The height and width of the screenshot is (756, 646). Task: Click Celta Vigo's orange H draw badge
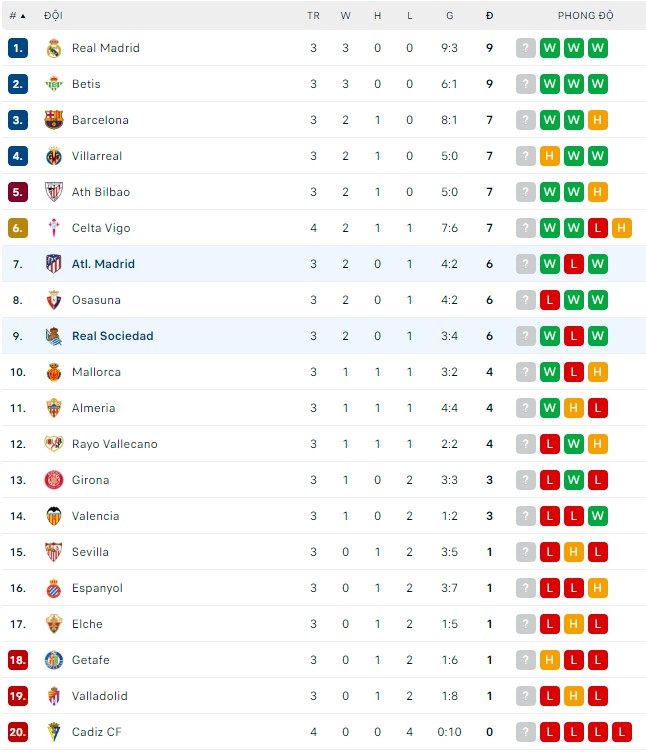click(622, 228)
